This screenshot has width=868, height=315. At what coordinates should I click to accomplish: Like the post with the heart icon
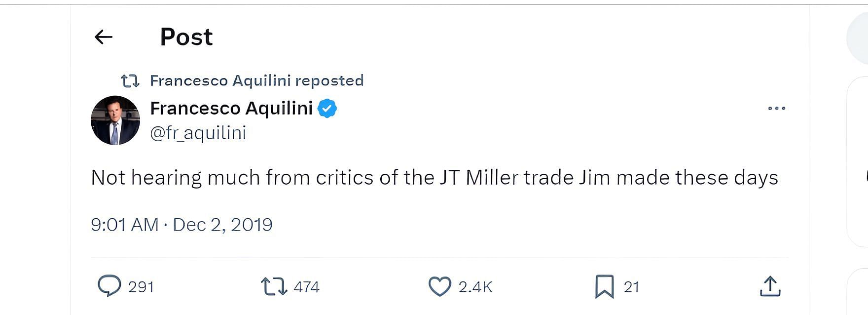click(x=439, y=286)
